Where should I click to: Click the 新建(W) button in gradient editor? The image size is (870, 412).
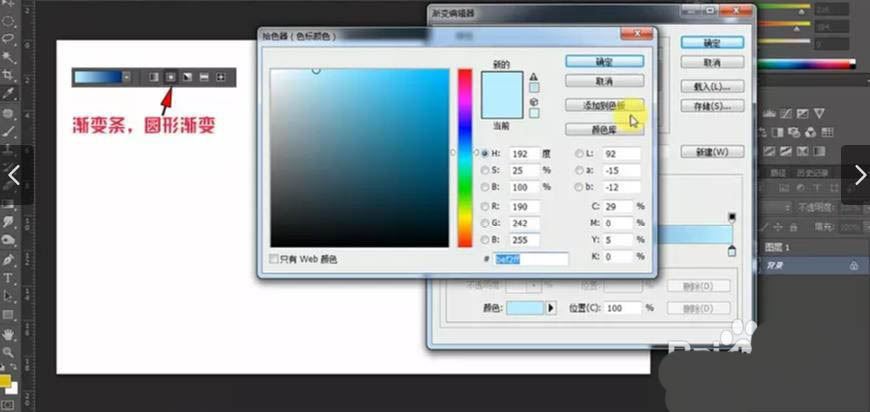point(712,152)
